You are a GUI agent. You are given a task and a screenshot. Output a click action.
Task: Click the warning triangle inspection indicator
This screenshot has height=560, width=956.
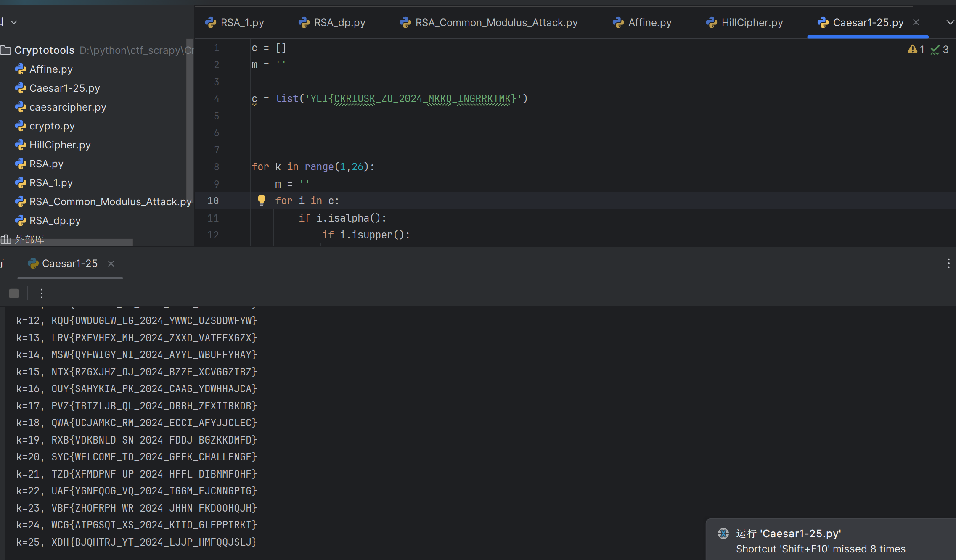pos(912,50)
